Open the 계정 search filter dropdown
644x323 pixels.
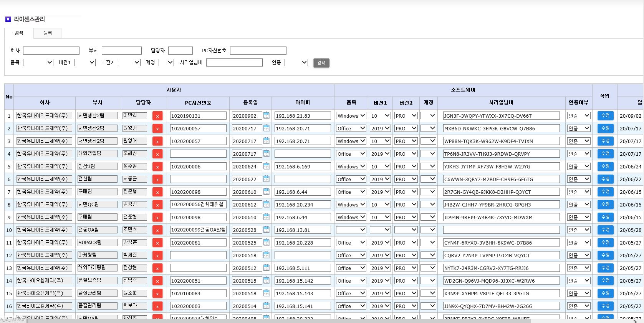(x=166, y=62)
